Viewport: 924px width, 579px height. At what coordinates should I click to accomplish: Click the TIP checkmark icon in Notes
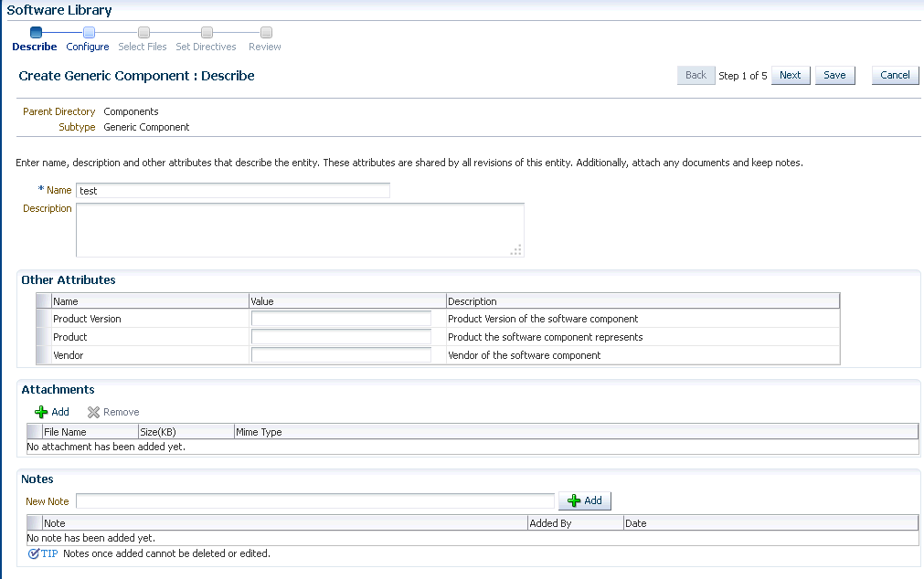coord(34,553)
